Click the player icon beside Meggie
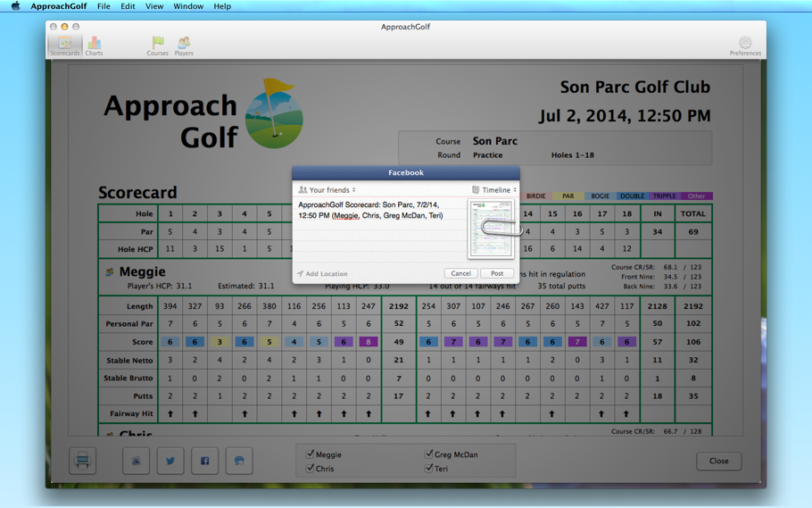This screenshot has height=508, width=812. pyautogui.click(x=110, y=271)
